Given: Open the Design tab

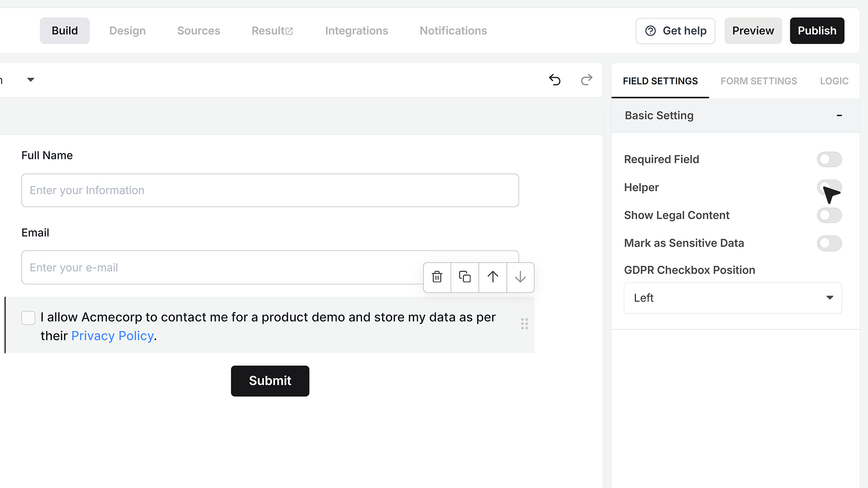Looking at the screenshot, I should pos(127,31).
